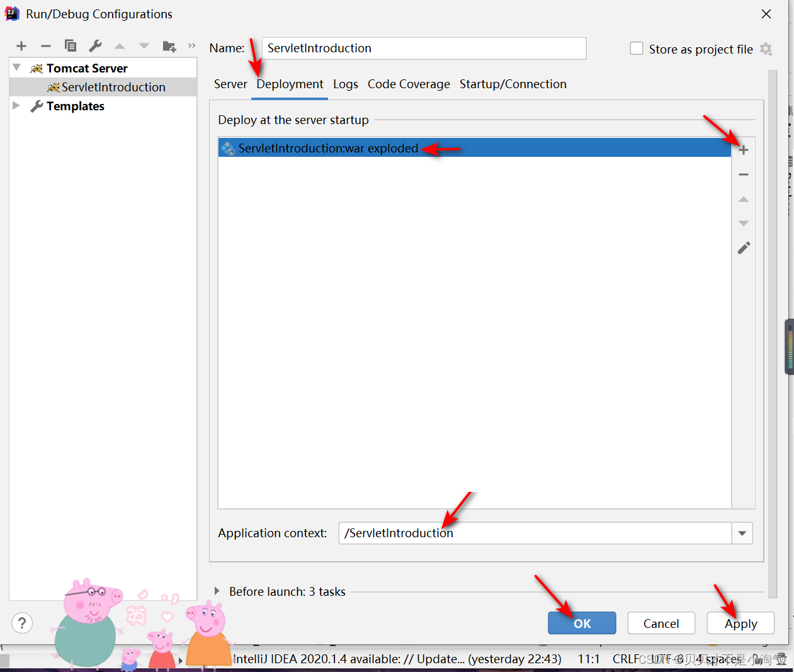This screenshot has width=794, height=672.
Task: Add deployment artifact with plus button
Action: pyautogui.click(x=744, y=150)
